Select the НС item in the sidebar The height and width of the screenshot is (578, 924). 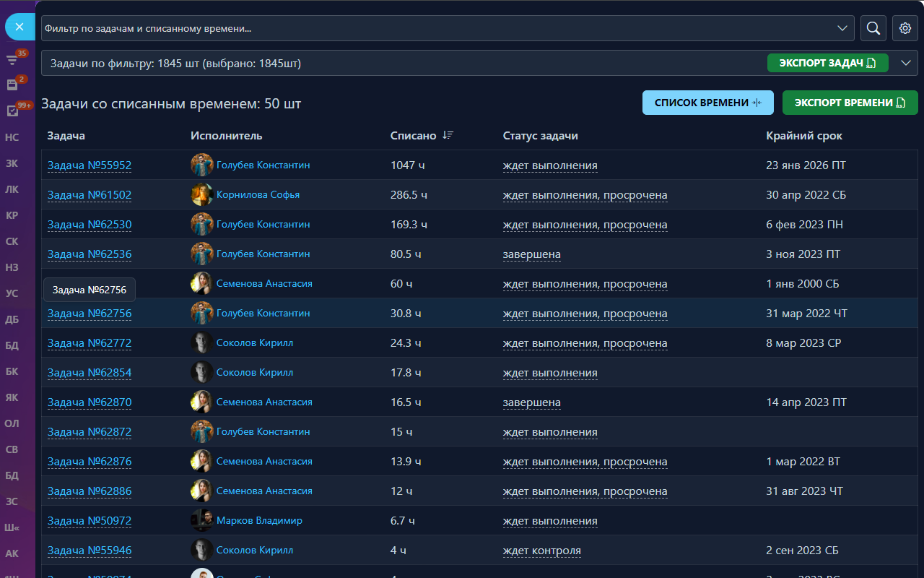[12, 137]
